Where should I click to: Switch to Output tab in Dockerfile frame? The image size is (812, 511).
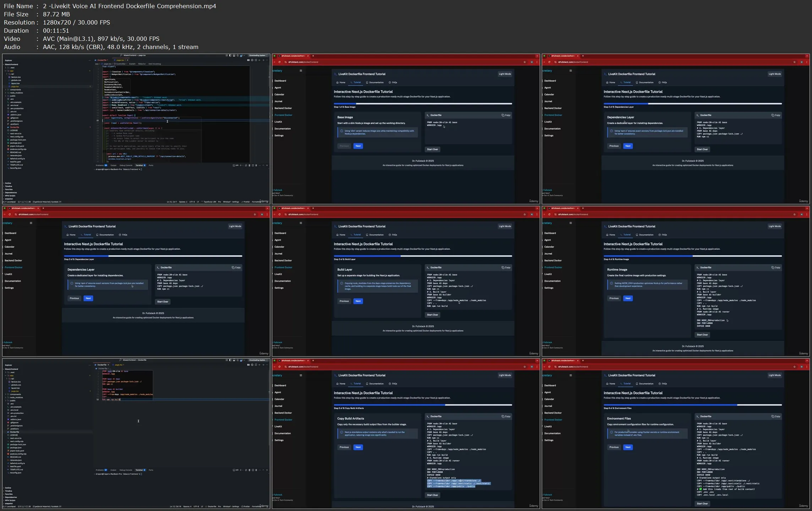click(113, 470)
